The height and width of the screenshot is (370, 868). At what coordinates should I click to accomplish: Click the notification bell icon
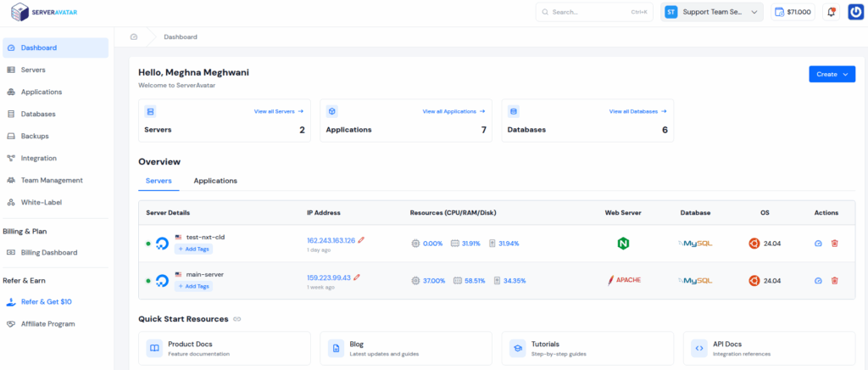[831, 12]
